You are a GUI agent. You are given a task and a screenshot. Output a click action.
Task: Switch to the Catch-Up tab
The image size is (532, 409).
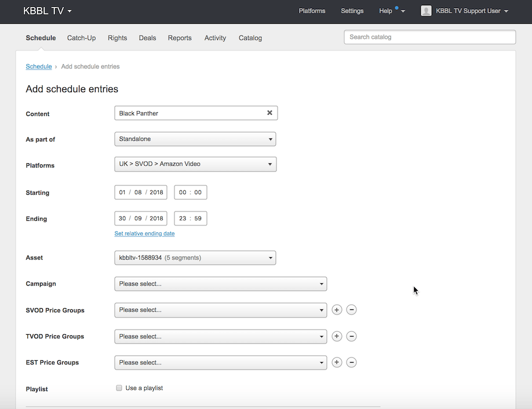coord(81,38)
